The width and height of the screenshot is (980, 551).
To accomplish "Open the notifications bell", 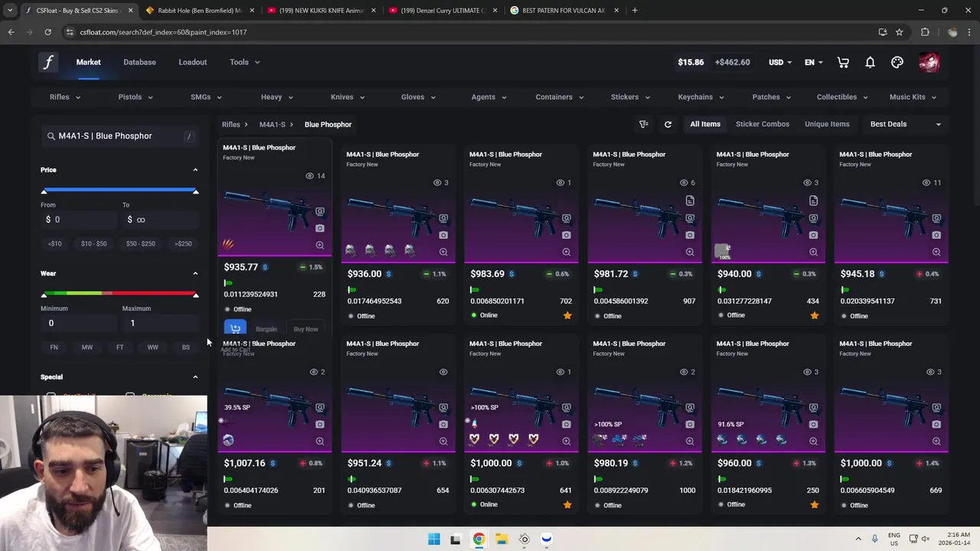I will pyautogui.click(x=870, y=62).
